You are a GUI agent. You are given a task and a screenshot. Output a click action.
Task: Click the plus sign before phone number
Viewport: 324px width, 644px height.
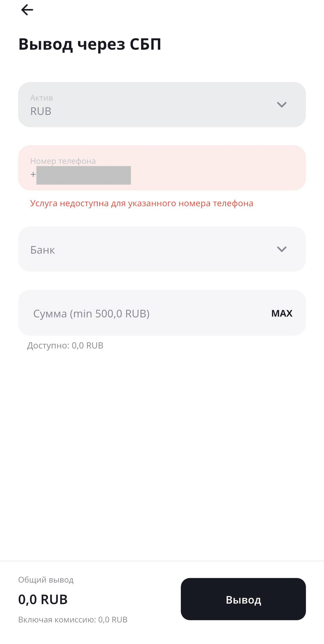pos(33,174)
